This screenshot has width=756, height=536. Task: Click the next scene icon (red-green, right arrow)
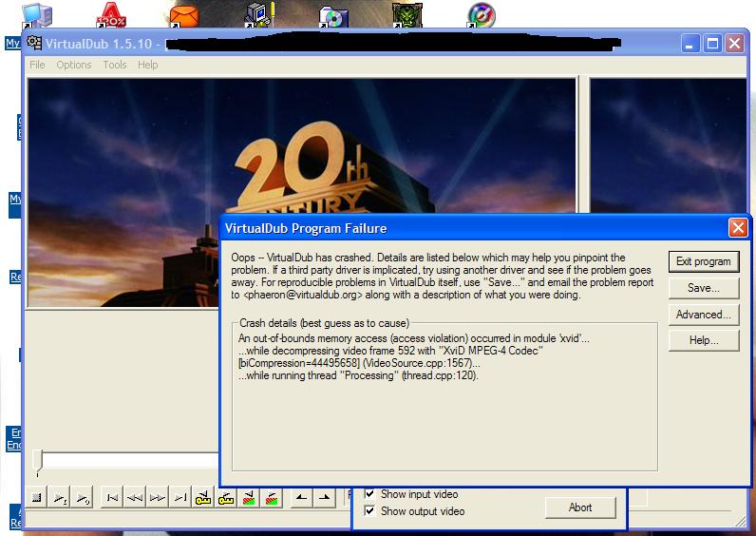272,497
